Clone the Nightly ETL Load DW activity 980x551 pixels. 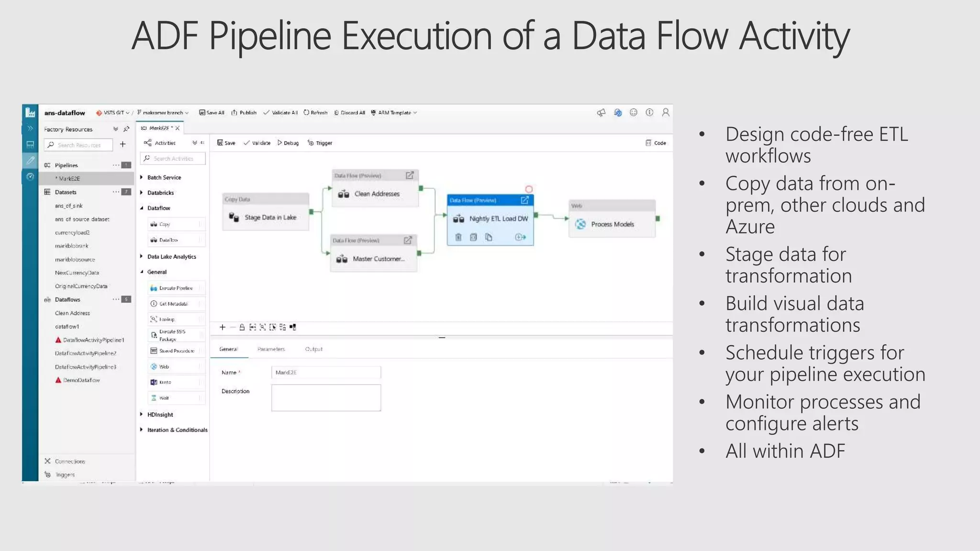coord(489,237)
